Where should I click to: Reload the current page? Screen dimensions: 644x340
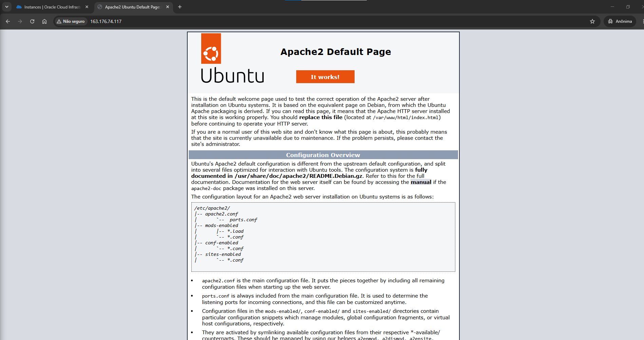point(32,21)
